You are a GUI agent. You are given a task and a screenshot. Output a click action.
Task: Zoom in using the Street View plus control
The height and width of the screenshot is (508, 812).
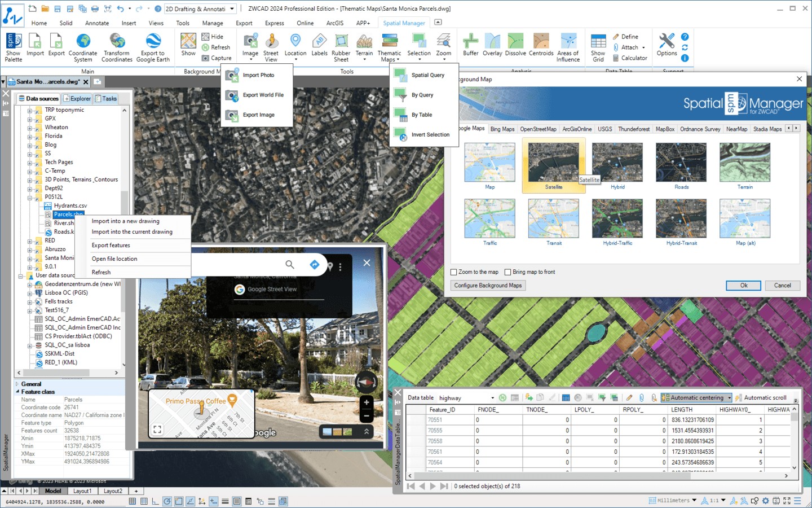coord(366,402)
